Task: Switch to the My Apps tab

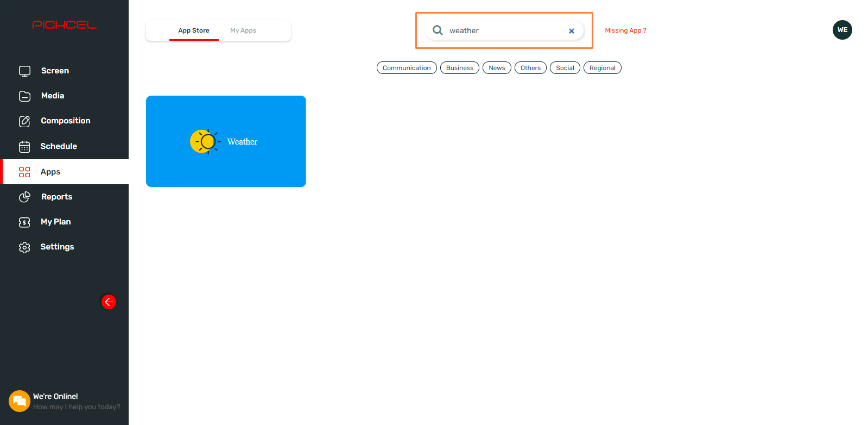Action: [x=243, y=30]
